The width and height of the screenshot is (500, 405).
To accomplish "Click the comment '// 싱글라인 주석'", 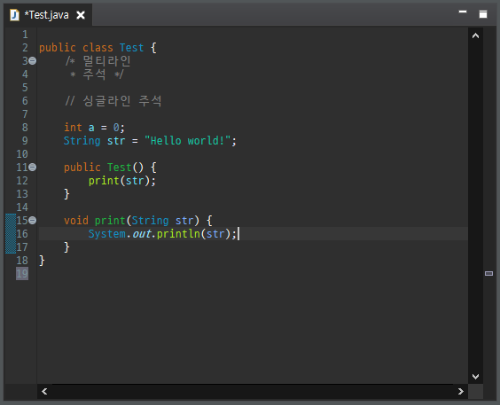I will (x=113, y=101).
